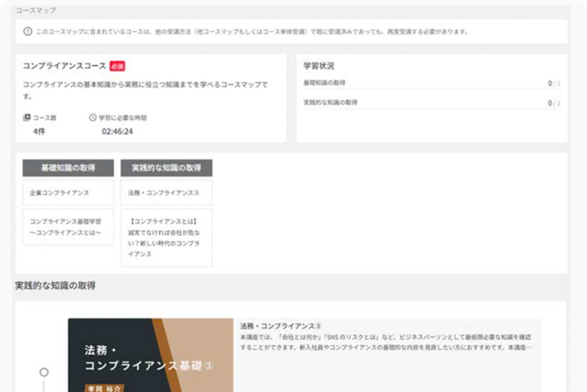Select the 基礎知識の取得 column header
Image resolution: width=587 pixels, height=392 pixels.
click(68, 168)
